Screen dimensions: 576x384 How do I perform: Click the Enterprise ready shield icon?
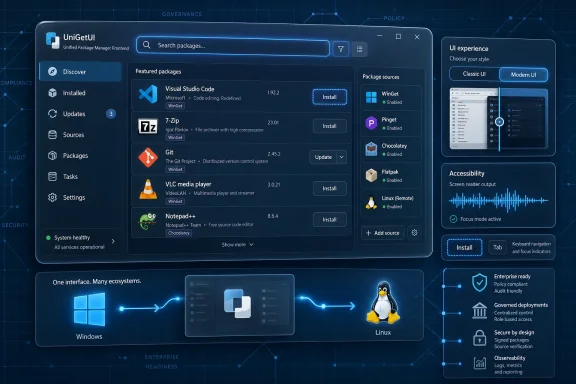pyautogui.click(x=479, y=283)
